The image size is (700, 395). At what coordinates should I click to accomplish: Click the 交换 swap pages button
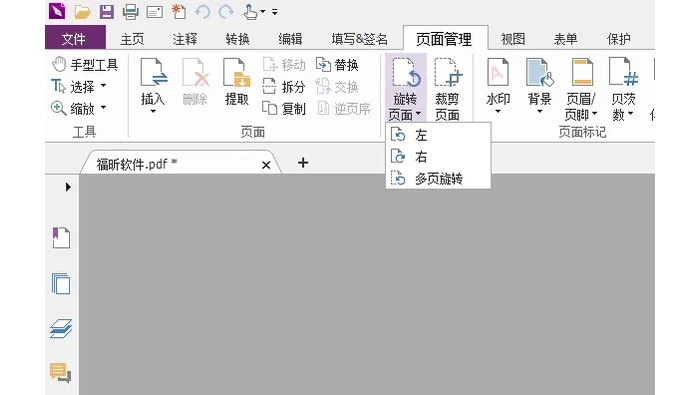click(x=338, y=87)
